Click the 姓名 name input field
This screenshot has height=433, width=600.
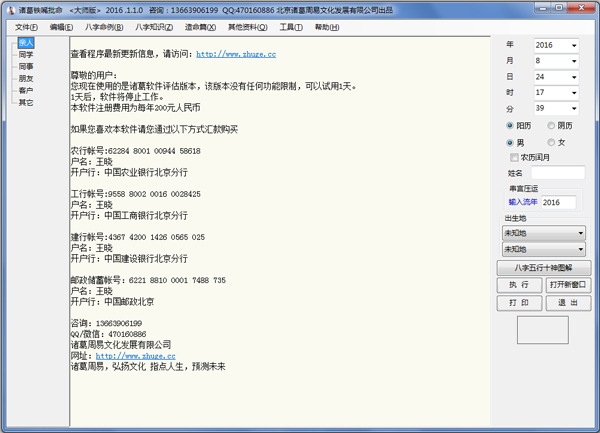[x=557, y=173]
